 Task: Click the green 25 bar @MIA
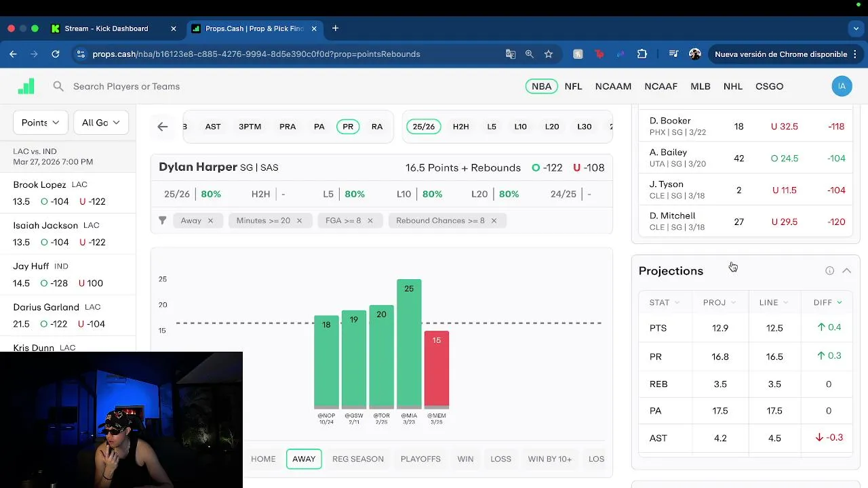tap(409, 344)
